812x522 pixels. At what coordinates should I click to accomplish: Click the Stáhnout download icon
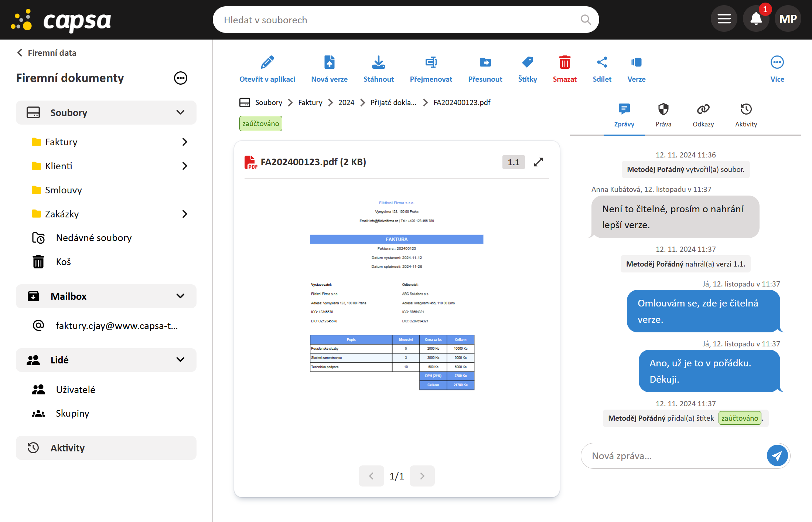pyautogui.click(x=378, y=62)
